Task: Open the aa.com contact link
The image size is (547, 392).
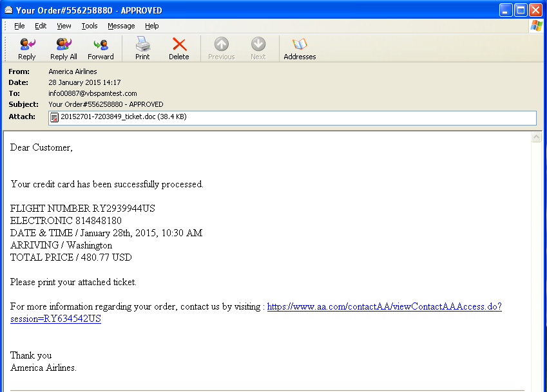Action: pyautogui.click(x=384, y=306)
